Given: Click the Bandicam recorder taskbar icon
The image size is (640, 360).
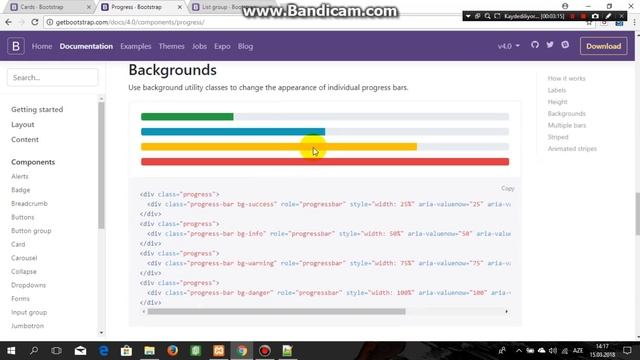Looking at the screenshot, I should click(x=265, y=351).
